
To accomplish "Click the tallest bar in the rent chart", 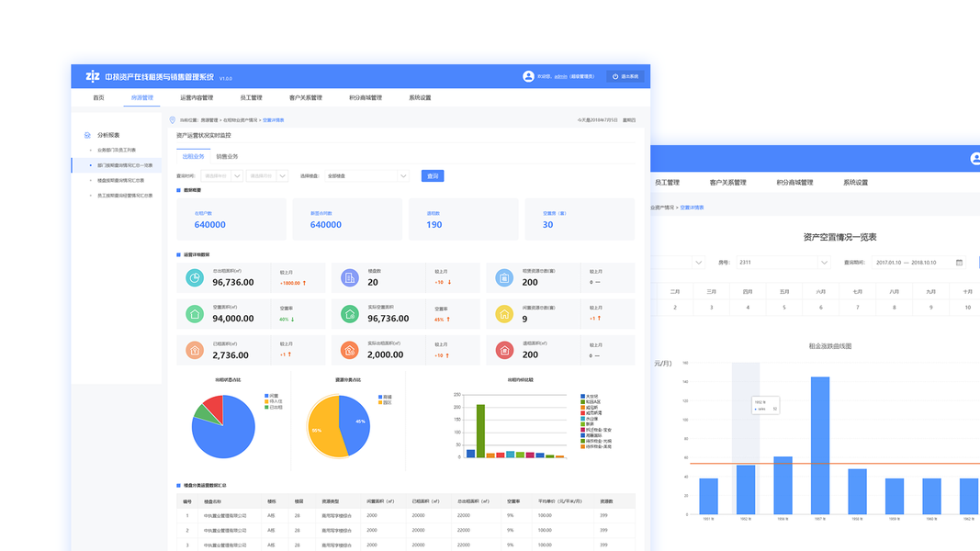I will click(820, 445).
